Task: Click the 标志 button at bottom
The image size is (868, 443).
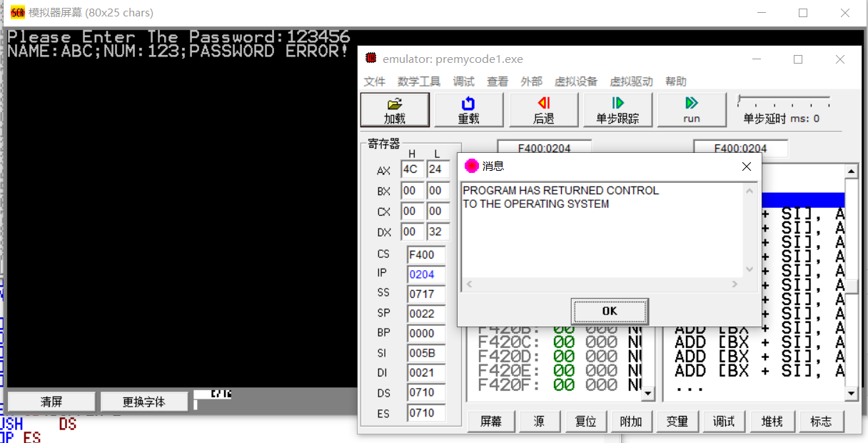Action: (x=821, y=422)
